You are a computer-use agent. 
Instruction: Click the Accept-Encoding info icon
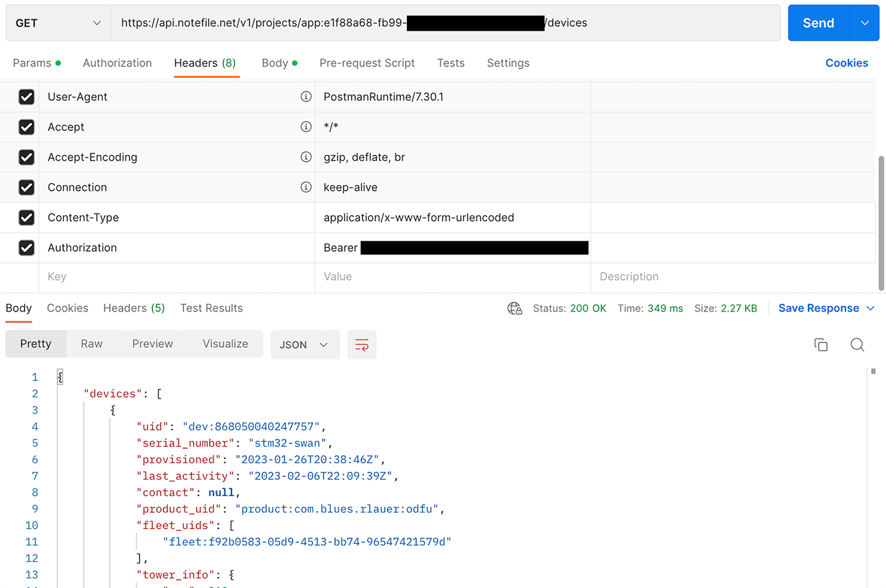point(306,157)
